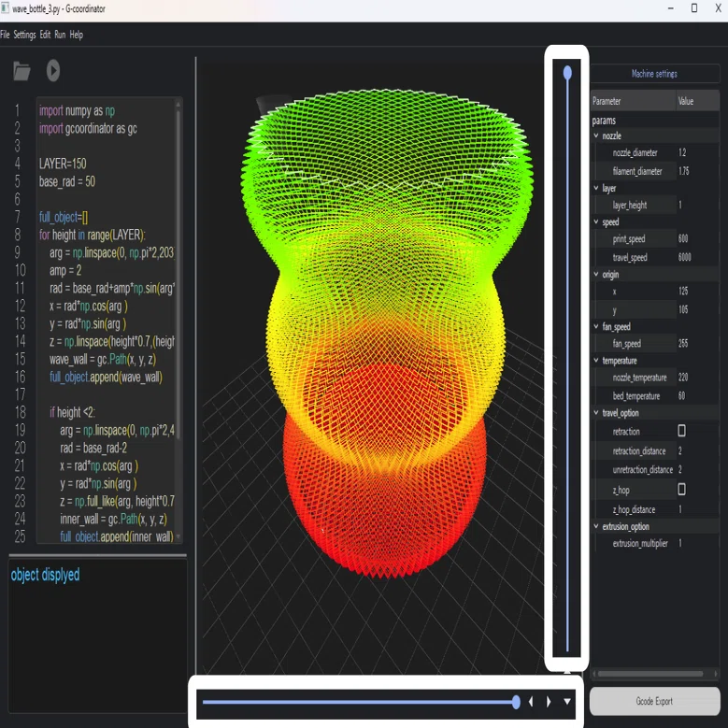The image size is (728, 728).
Task: Collapse the layer parameter group
Action: pyautogui.click(x=596, y=188)
